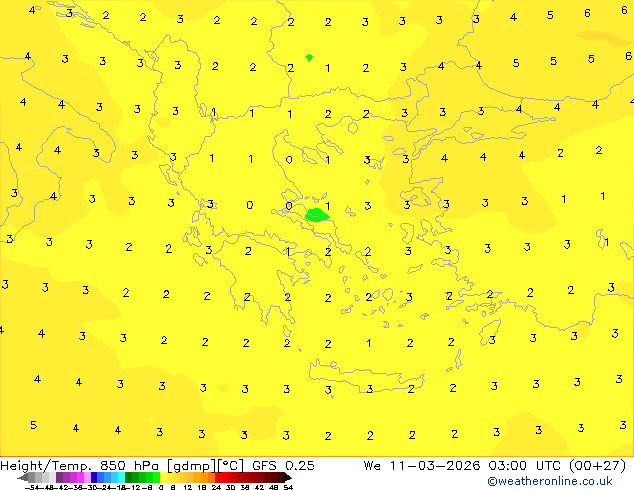Select the gray swatch on the temperature scale
The height and width of the screenshot is (490, 634).
(32, 477)
